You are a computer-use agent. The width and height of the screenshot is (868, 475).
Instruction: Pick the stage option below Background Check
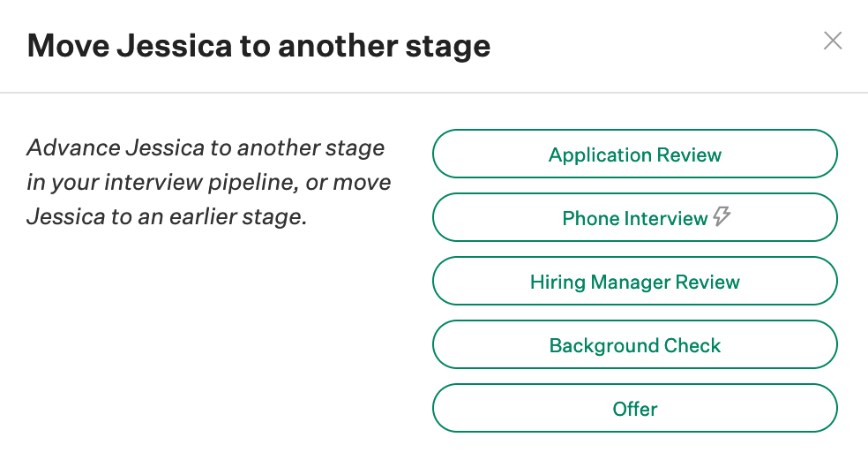click(635, 409)
